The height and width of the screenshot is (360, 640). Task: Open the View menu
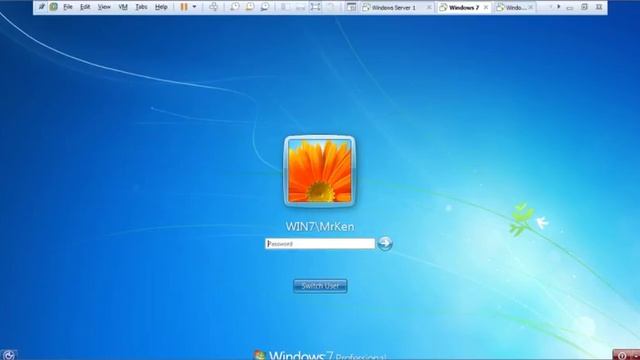pos(104,7)
